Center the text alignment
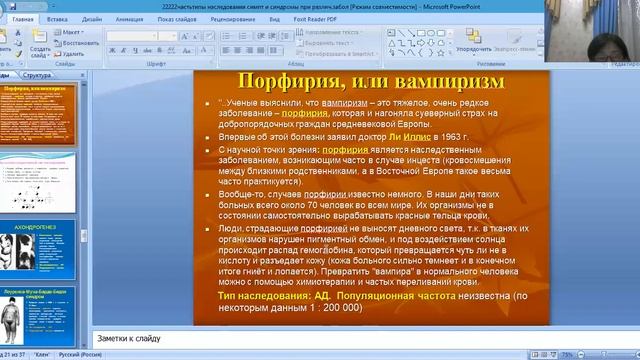Image resolution: width=640 pixels, height=360 pixels. pyautogui.click(x=237, y=51)
